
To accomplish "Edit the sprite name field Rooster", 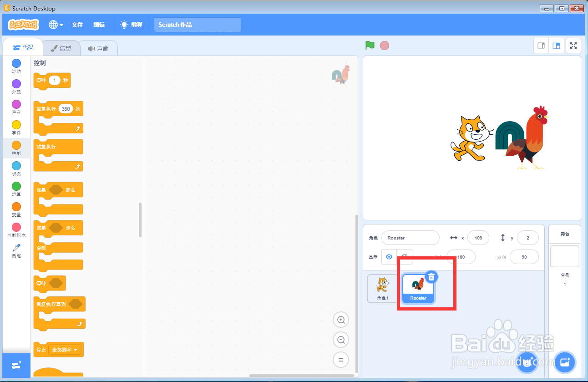I will point(411,238).
